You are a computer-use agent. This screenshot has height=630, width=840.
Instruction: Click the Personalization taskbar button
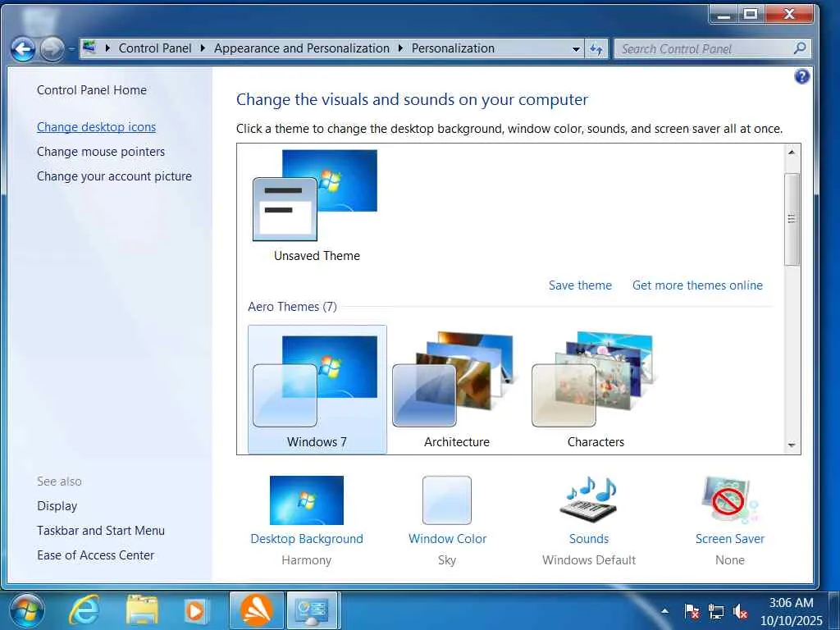point(313,610)
